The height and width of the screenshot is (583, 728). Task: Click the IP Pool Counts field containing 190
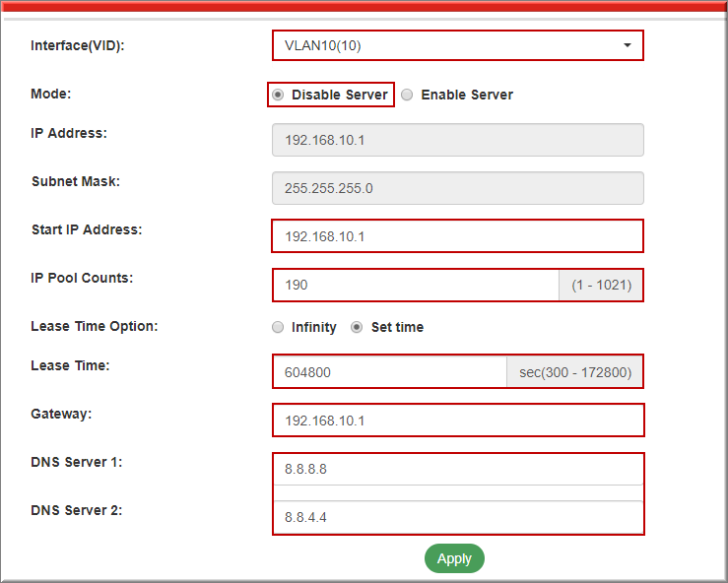point(416,285)
